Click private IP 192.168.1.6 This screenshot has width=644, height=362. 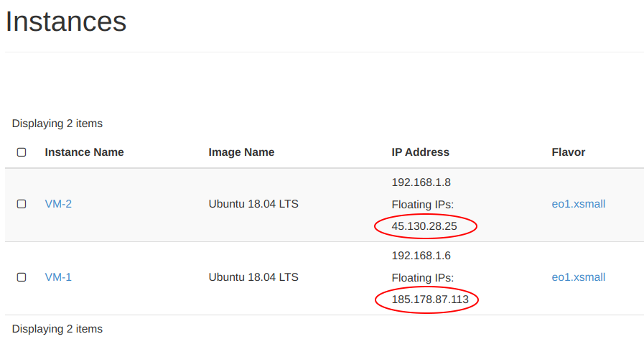pos(421,256)
